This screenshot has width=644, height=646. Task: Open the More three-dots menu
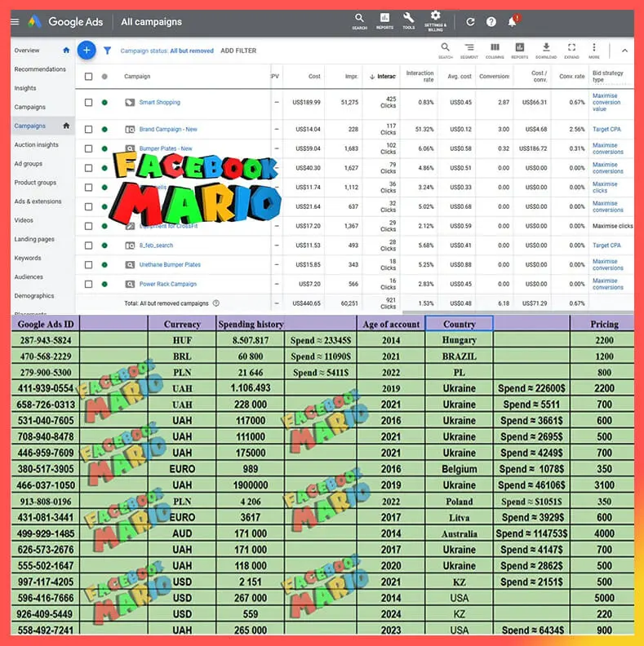[x=593, y=51]
